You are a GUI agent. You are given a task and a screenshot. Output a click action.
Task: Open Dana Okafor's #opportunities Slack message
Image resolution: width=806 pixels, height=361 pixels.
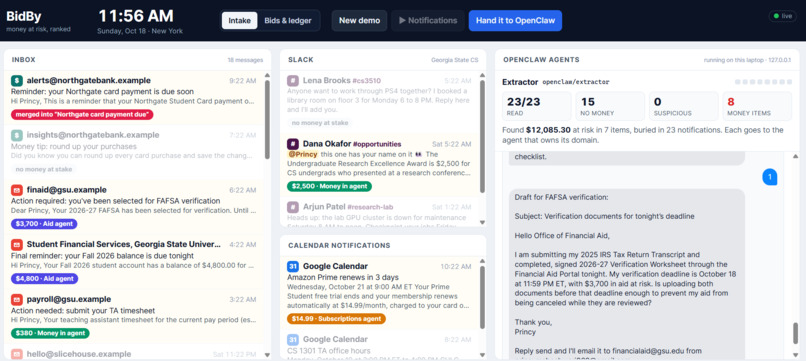379,165
